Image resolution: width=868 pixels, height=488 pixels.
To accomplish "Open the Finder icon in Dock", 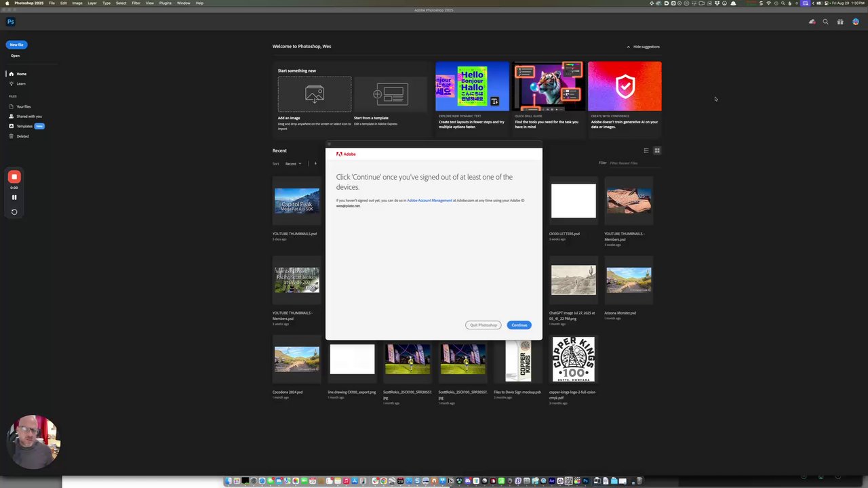I will [229, 481].
